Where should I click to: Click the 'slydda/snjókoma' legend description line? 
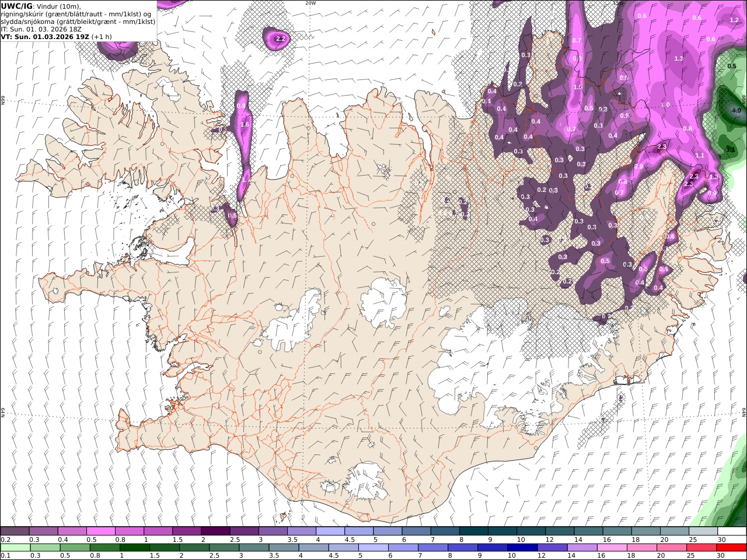click(78, 22)
